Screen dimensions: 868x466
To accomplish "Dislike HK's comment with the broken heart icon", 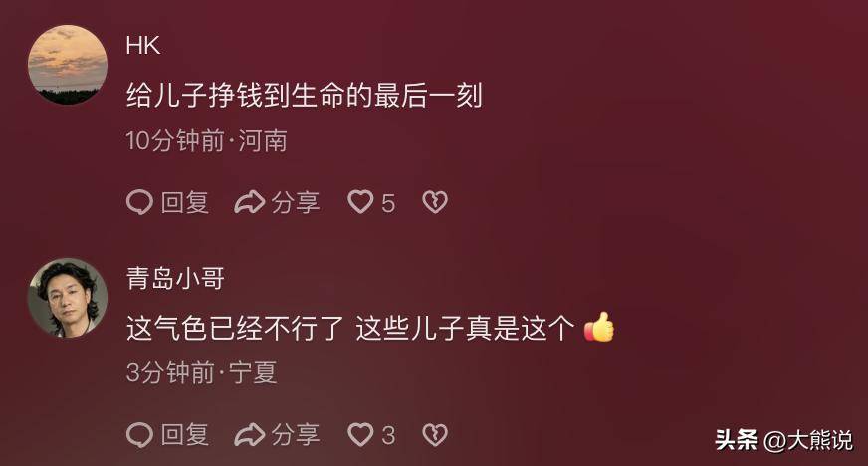I will click(x=435, y=202).
